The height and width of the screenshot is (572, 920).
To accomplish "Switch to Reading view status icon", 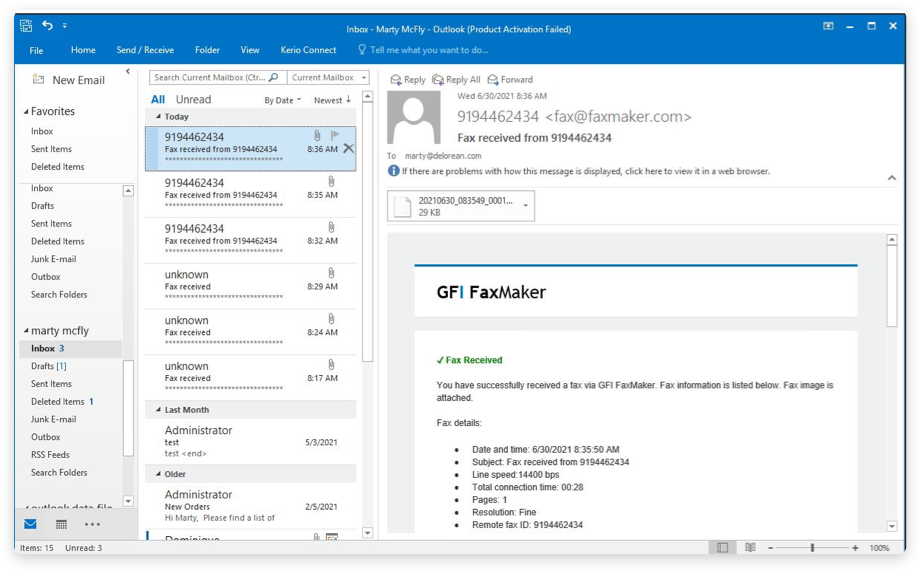I will 750,547.
